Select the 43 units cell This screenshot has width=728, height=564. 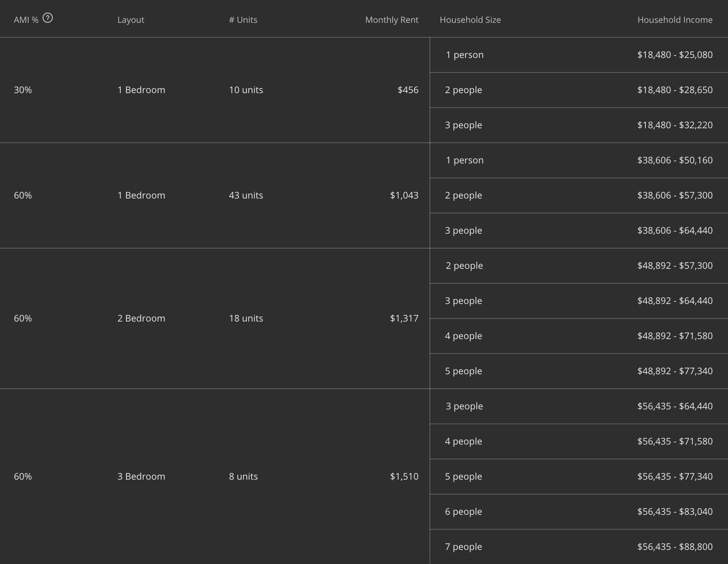coord(245,195)
